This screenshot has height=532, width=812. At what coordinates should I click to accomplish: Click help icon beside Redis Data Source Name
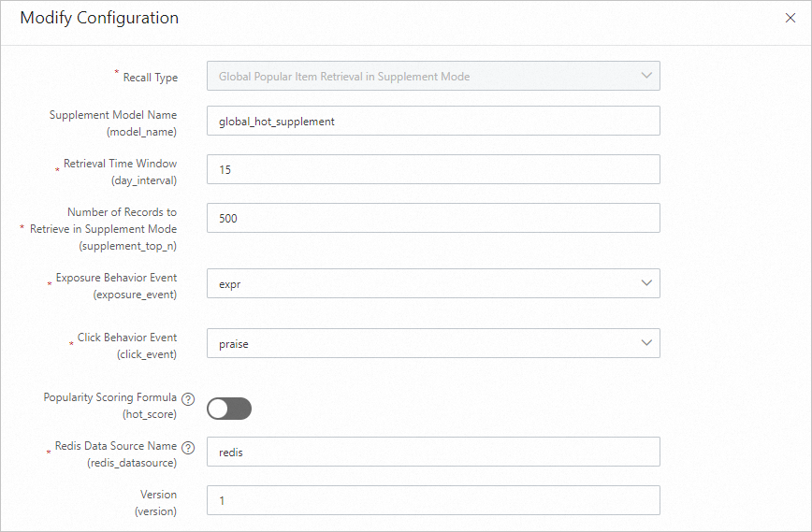pos(188,447)
